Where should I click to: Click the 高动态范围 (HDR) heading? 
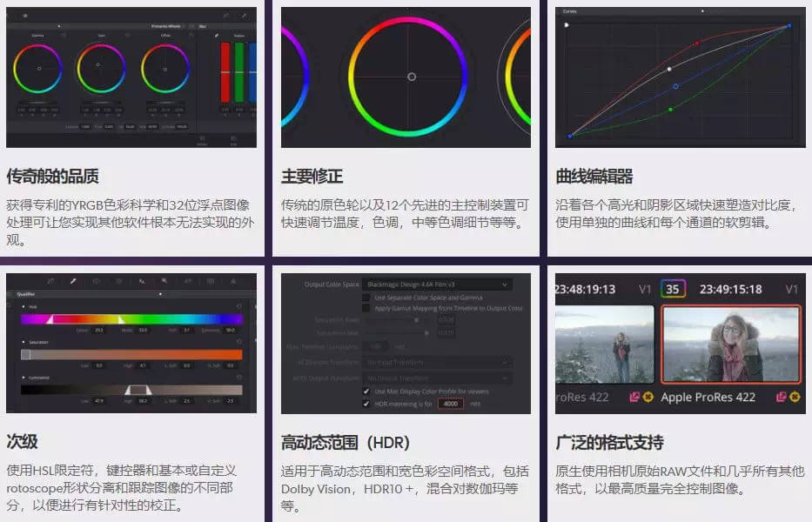click(346, 442)
